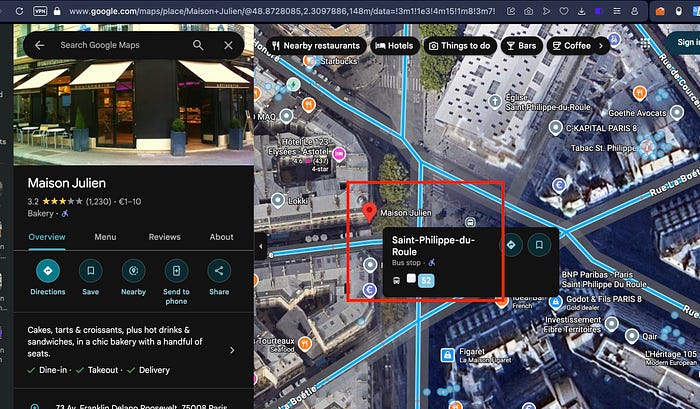Viewport: 700px width, 409px height.
Task: Open the Google apps grid
Action: click(x=645, y=43)
